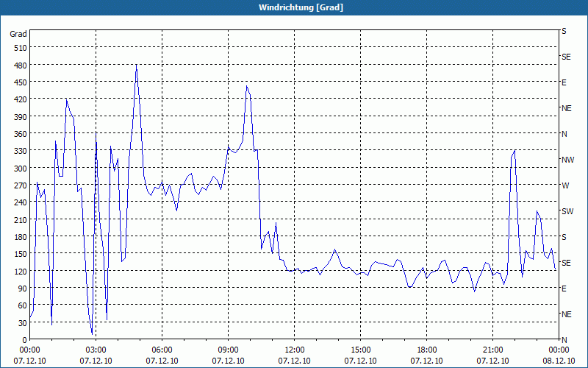The image size is (588, 368).
Task: Select the 06:00 time label
Action: click(162, 350)
